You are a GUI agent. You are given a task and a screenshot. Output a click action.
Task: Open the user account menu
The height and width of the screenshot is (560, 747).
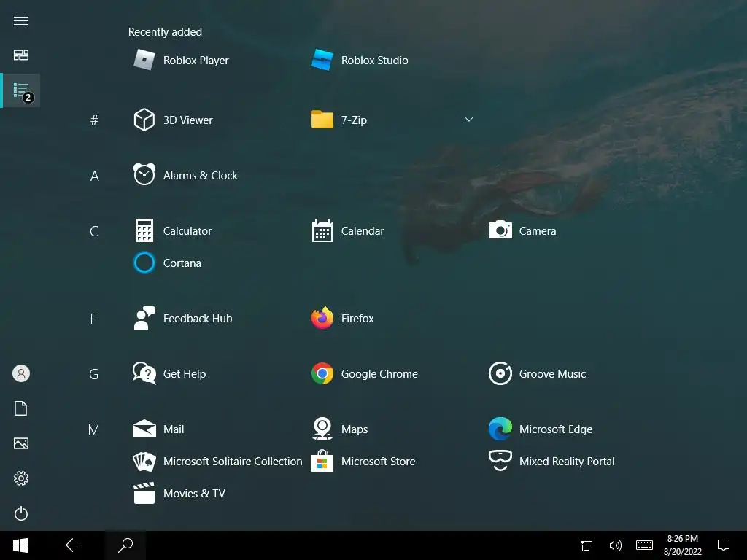pyautogui.click(x=21, y=373)
